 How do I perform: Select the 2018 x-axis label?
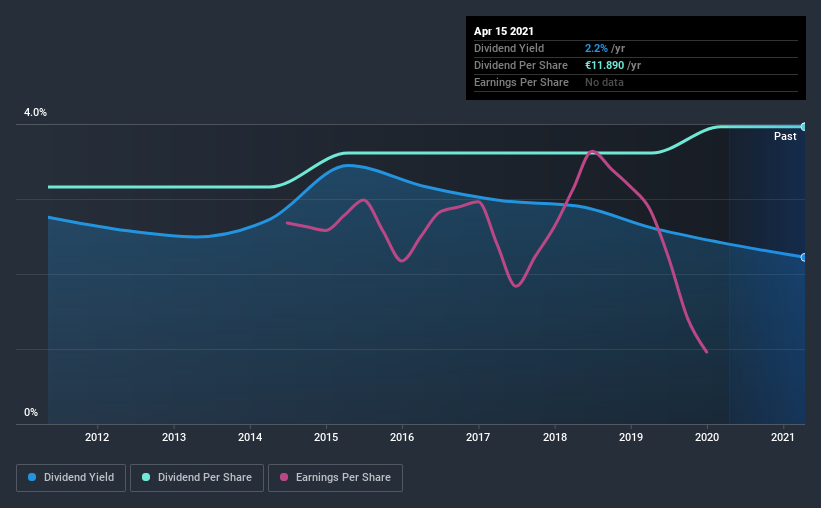click(555, 437)
